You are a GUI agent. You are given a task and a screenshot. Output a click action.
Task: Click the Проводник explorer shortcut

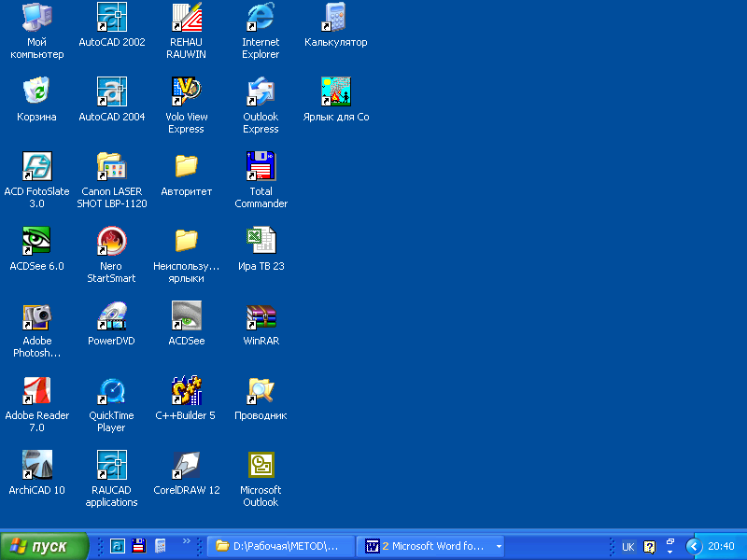point(261,390)
